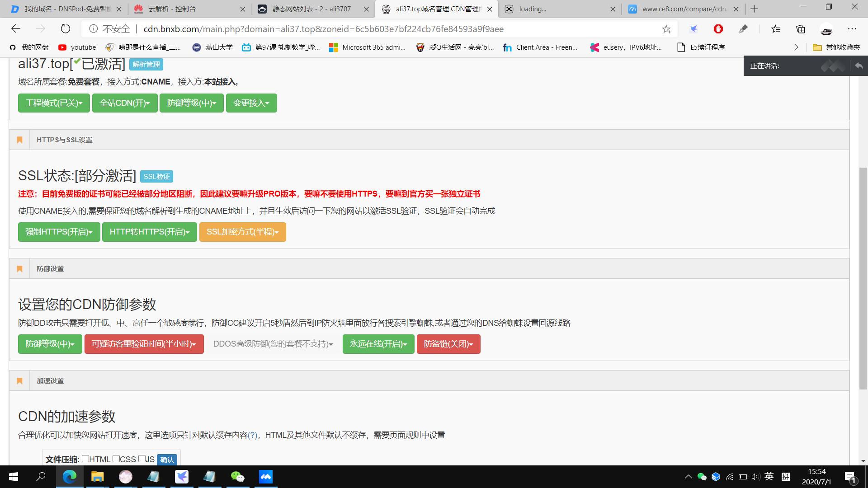Tick the JS compression checkbox
868x488 pixels.
coord(142,459)
